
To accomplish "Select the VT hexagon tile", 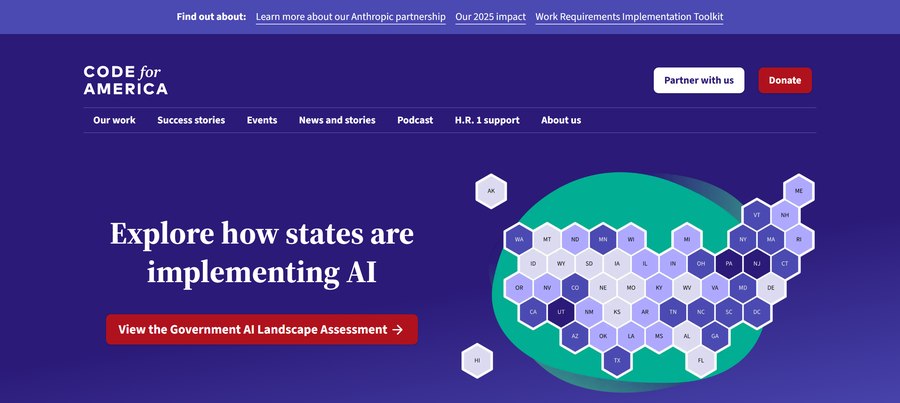I will pyautogui.click(x=757, y=215).
